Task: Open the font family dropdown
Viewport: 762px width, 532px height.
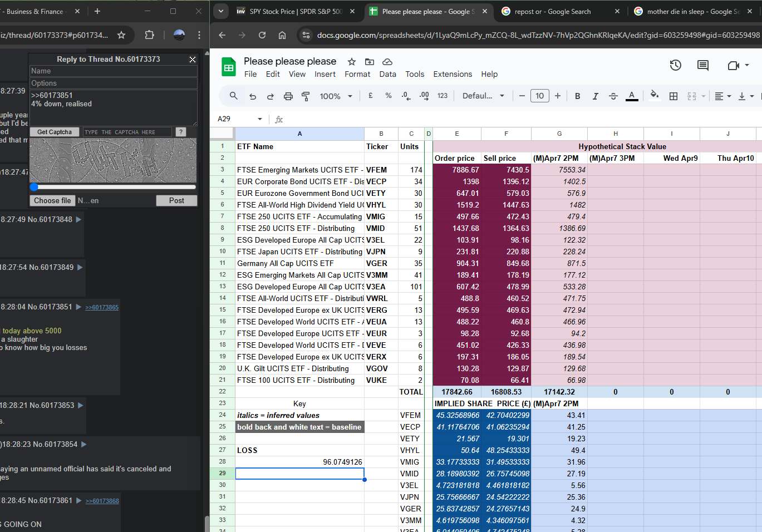Action: [483, 96]
